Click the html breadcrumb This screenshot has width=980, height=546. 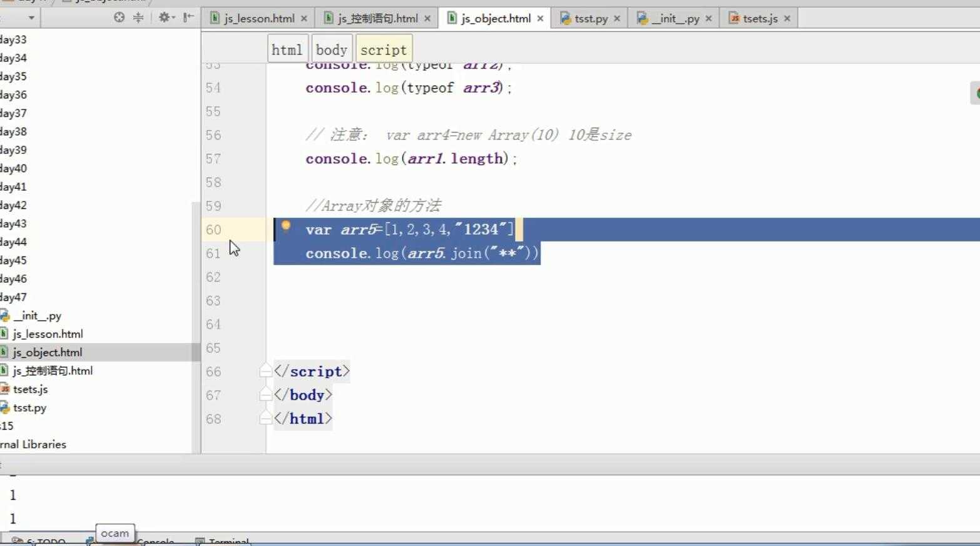[287, 49]
